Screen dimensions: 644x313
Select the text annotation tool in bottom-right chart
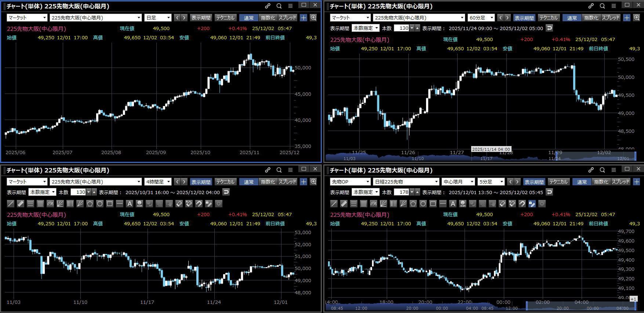click(x=453, y=204)
